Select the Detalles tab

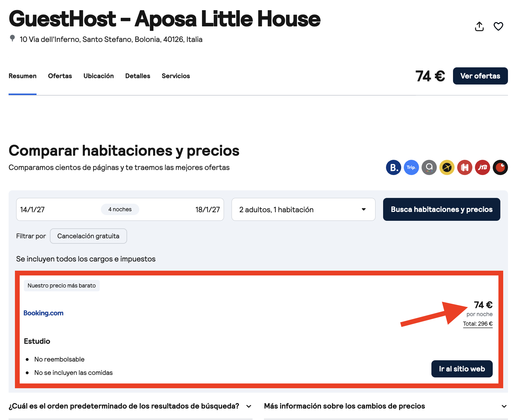(x=138, y=76)
